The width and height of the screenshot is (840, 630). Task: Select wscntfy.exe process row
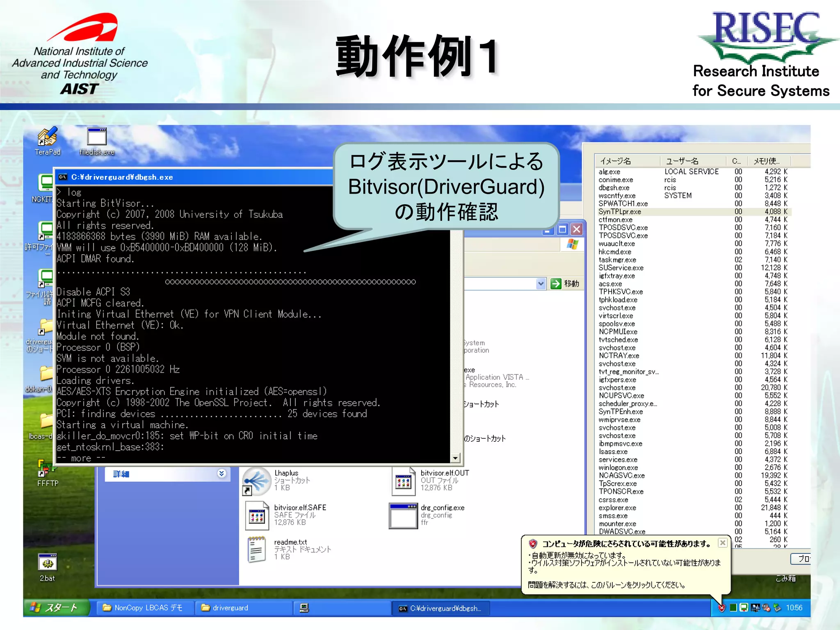693,196
